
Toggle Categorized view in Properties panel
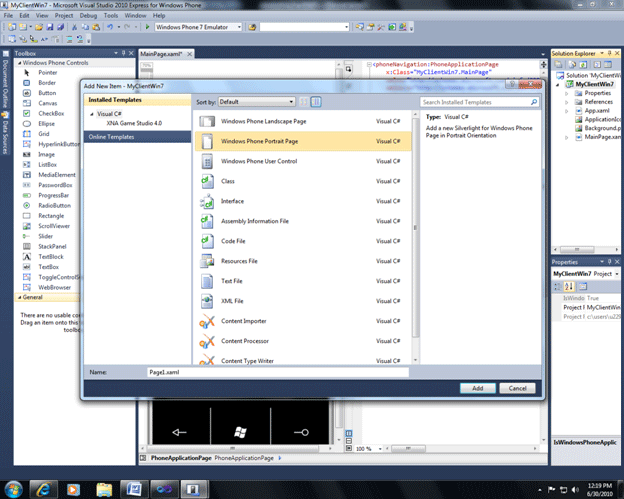558,287
